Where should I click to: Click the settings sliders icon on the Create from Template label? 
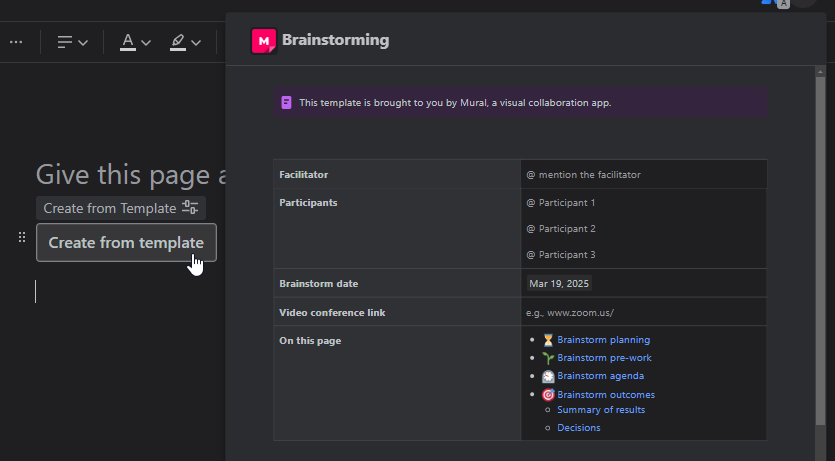pyautogui.click(x=190, y=208)
